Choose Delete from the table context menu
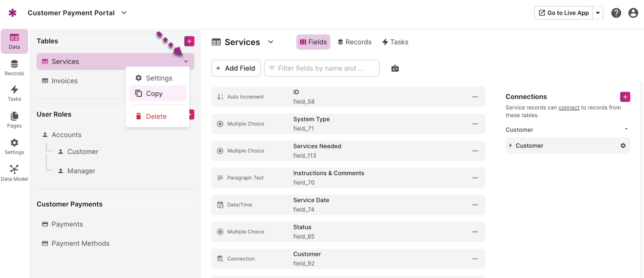 tap(156, 116)
